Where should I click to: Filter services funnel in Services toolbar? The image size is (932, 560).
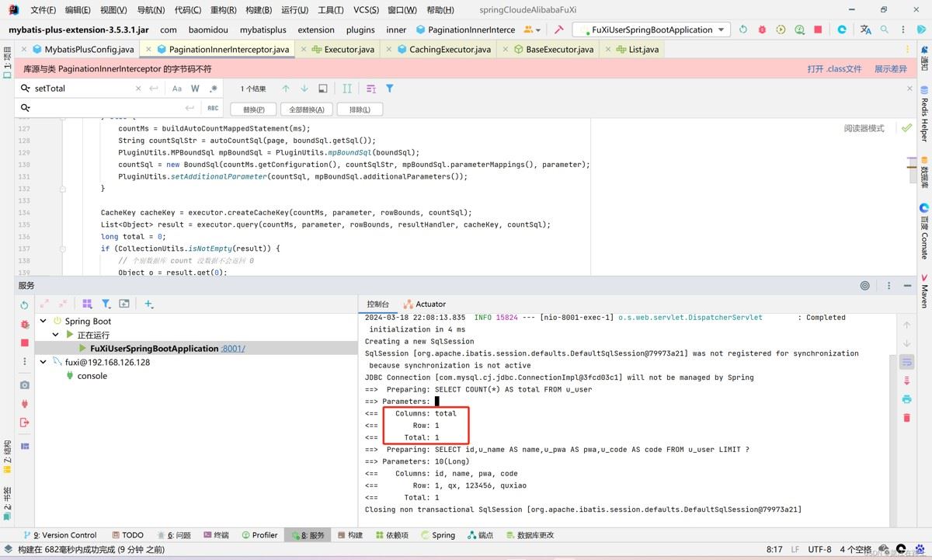[106, 304]
